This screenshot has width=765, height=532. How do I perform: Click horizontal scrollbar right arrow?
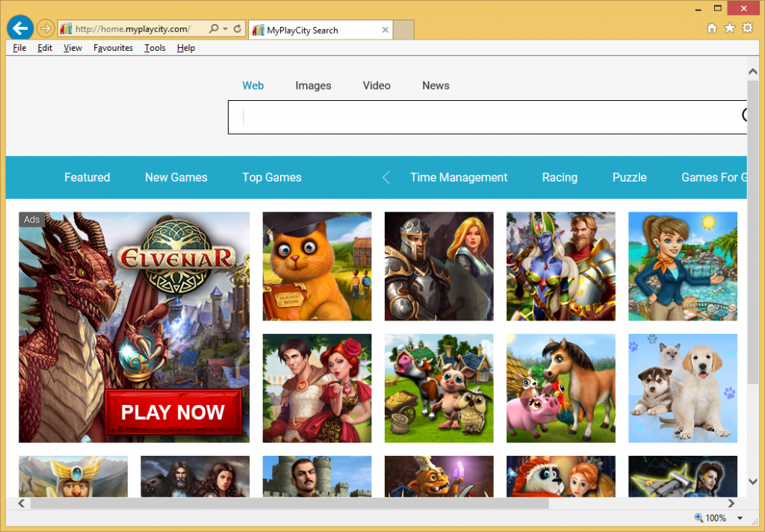pyautogui.click(x=731, y=503)
